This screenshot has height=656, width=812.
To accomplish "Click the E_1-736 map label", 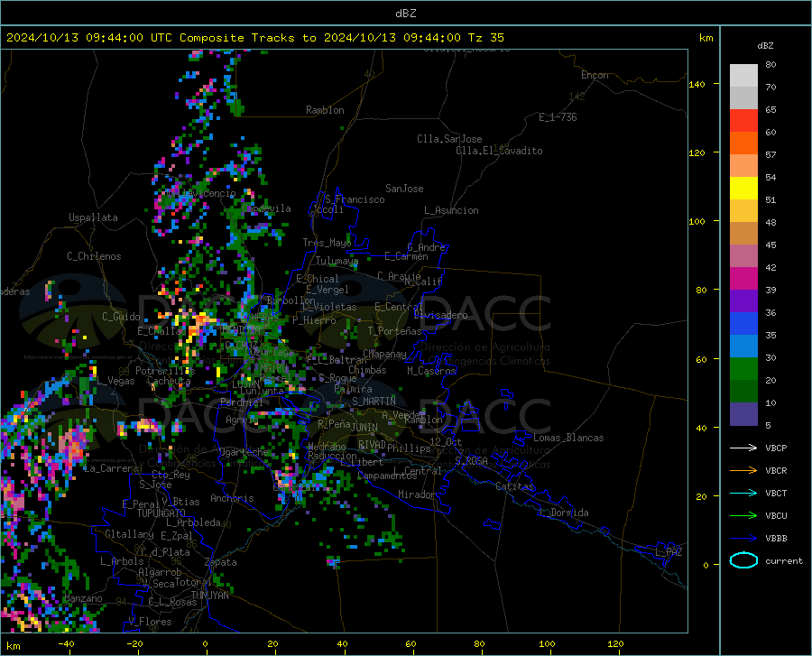I will [558, 117].
